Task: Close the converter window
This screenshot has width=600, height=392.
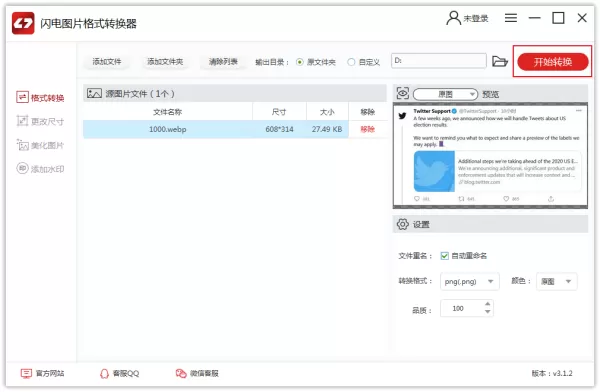Action: [x=582, y=18]
